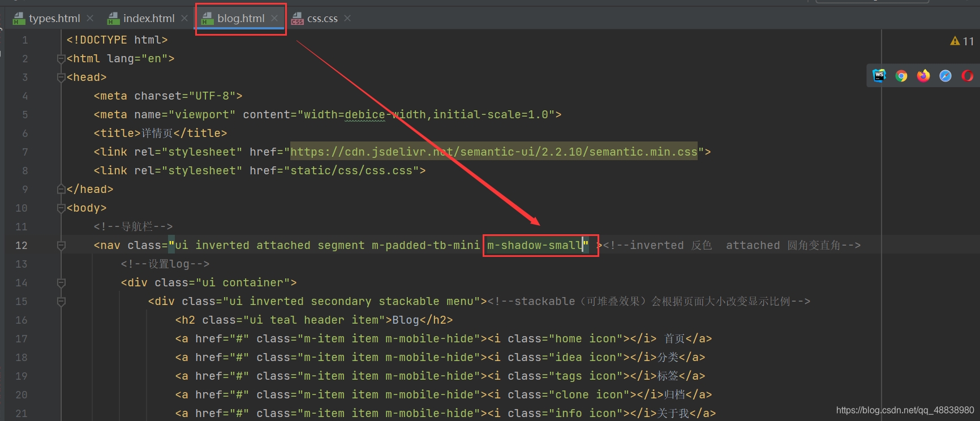Click the index.html file icon
Screen dimensions: 980x421
click(113, 19)
